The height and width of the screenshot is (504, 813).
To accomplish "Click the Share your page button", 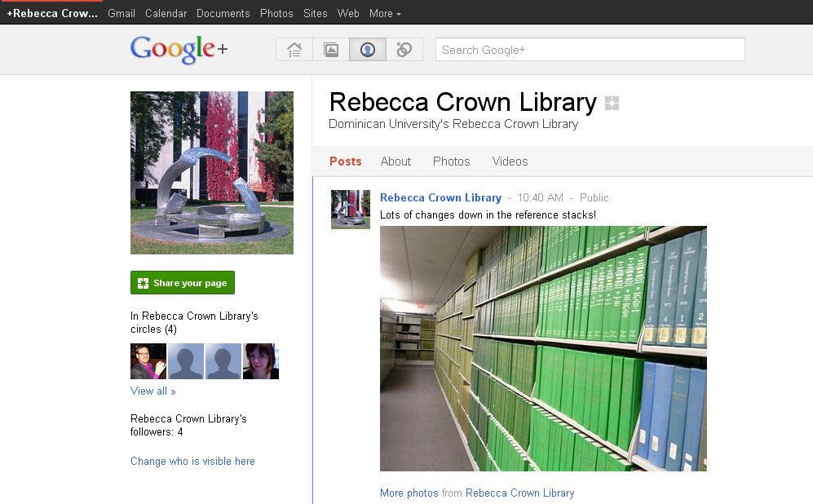I will coord(183,283).
